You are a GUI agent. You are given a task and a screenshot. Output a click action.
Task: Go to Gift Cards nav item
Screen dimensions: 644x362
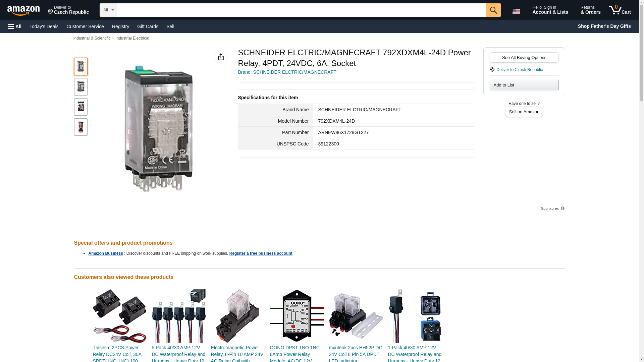click(x=148, y=26)
